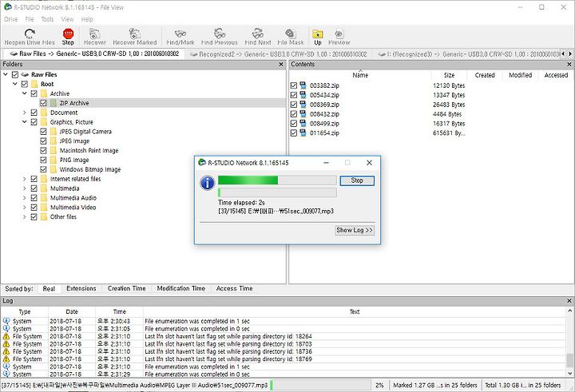
Task: Click the Reopen Drive Files toolbar icon
Action: click(30, 34)
